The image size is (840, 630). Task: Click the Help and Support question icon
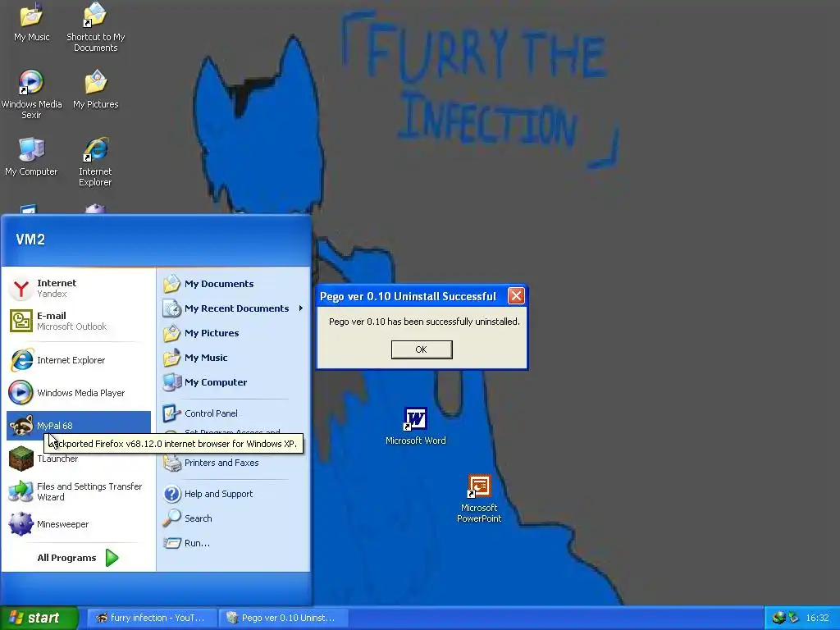click(x=171, y=494)
